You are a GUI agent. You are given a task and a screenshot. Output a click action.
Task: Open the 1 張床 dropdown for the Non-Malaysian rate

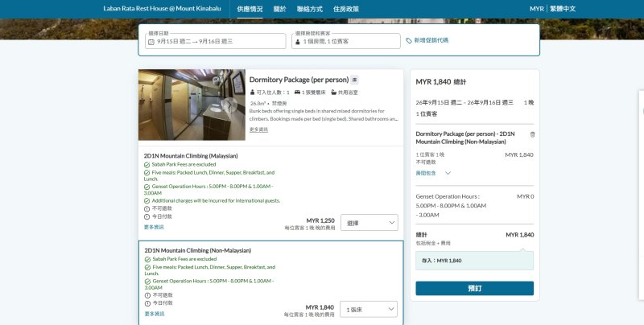369,310
